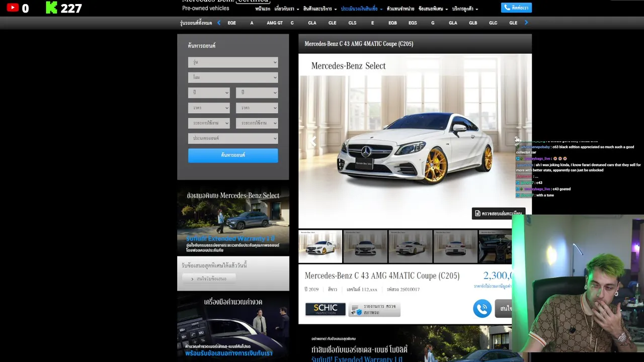
Task: Select the G model tab
Action: click(x=433, y=23)
